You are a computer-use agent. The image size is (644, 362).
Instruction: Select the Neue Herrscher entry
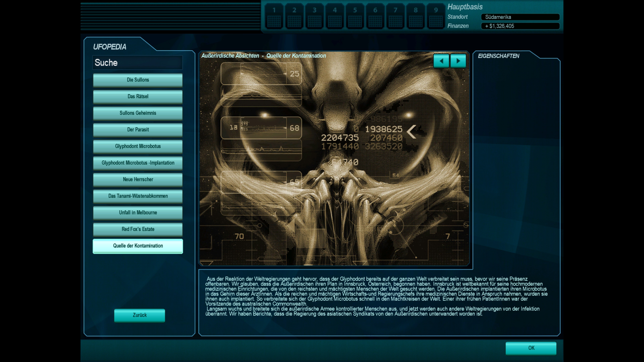tap(138, 179)
